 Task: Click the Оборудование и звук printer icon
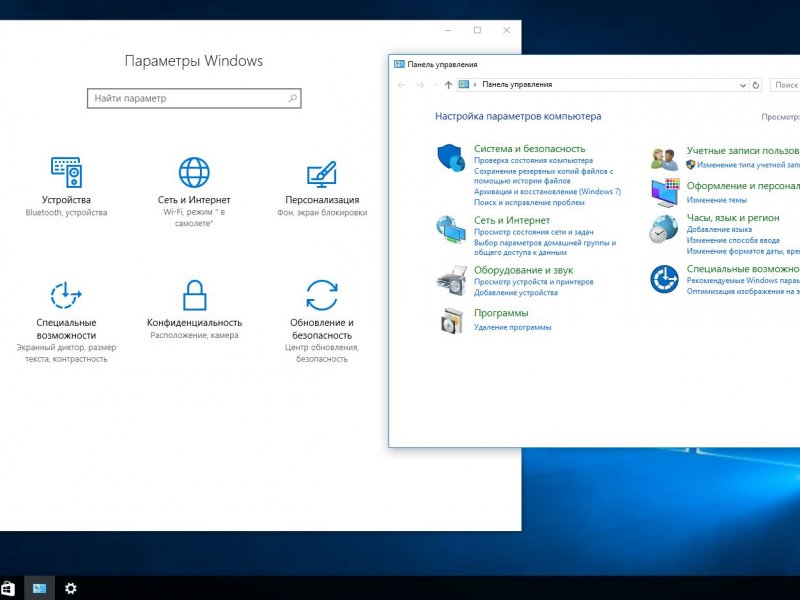452,280
